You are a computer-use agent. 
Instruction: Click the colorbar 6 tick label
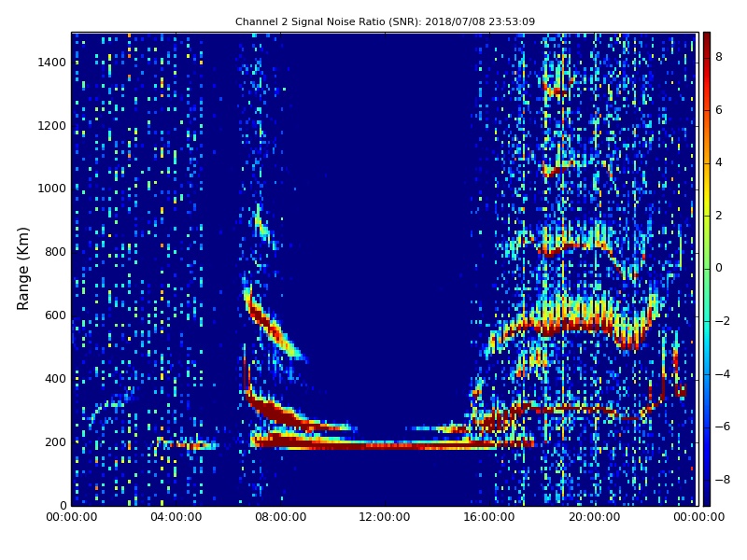(x=719, y=110)
